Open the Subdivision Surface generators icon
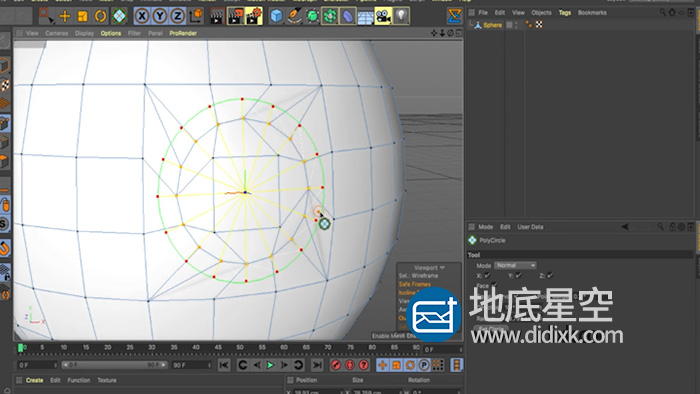Image resolution: width=700 pixels, height=394 pixels. pyautogui.click(x=312, y=17)
